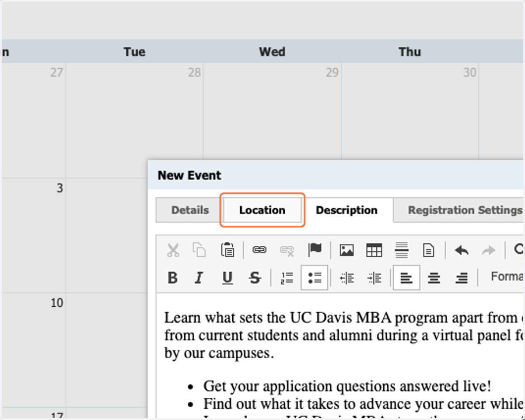Select the Description tab
525x420 pixels.
click(x=346, y=210)
